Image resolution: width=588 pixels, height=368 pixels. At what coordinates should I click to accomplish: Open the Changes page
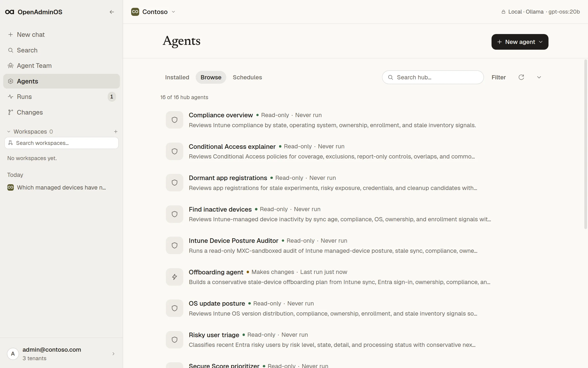pos(62,112)
